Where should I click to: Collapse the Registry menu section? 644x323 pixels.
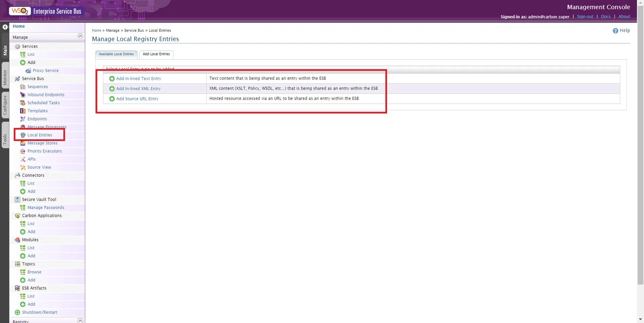click(x=80, y=320)
